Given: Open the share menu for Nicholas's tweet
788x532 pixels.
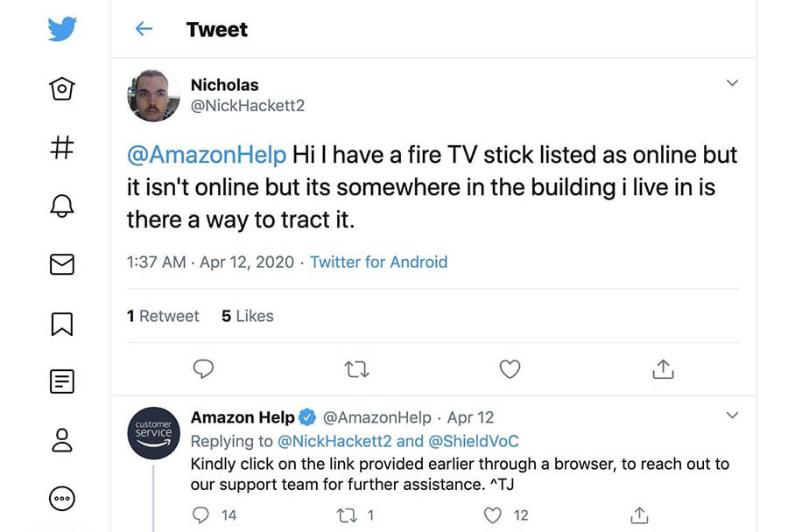Looking at the screenshot, I should (663, 369).
